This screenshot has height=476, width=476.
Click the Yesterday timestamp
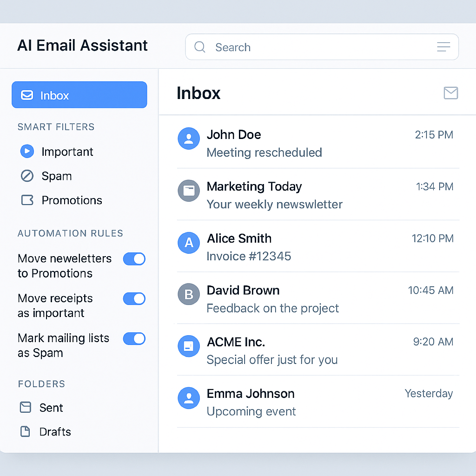429,393
